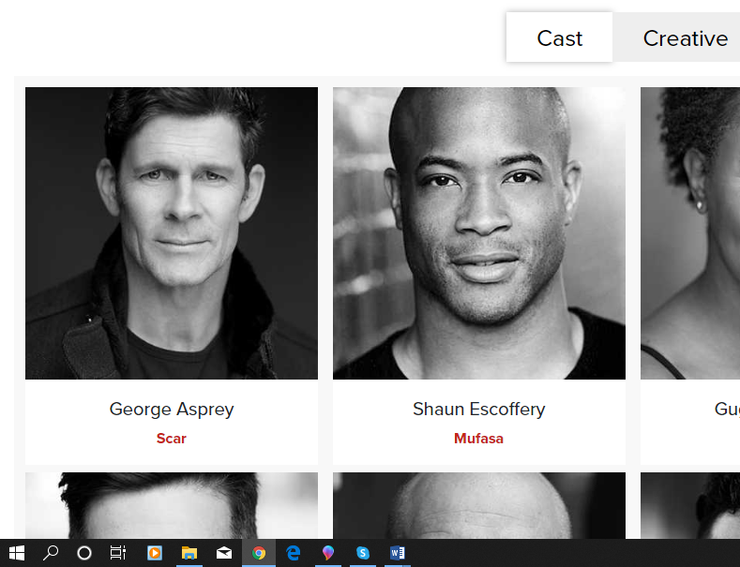
Task: Launch the media player taskbar icon
Action: (x=154, y=552)
